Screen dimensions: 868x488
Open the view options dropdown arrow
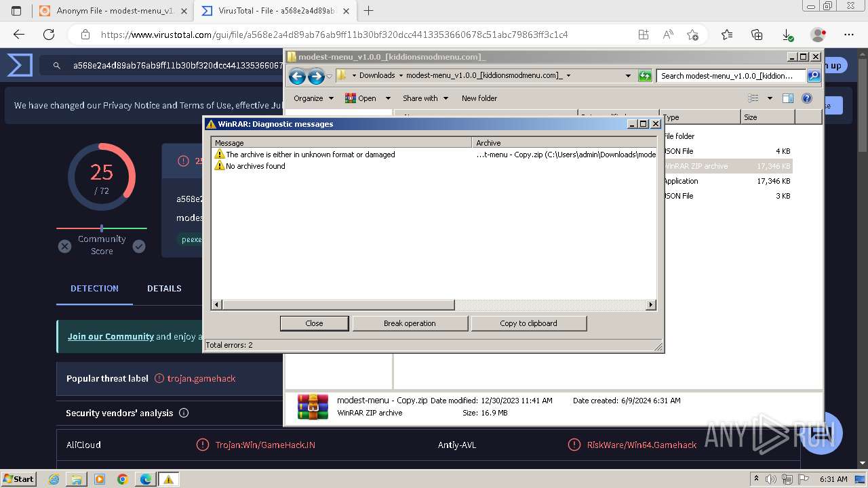tap(770, 98)
